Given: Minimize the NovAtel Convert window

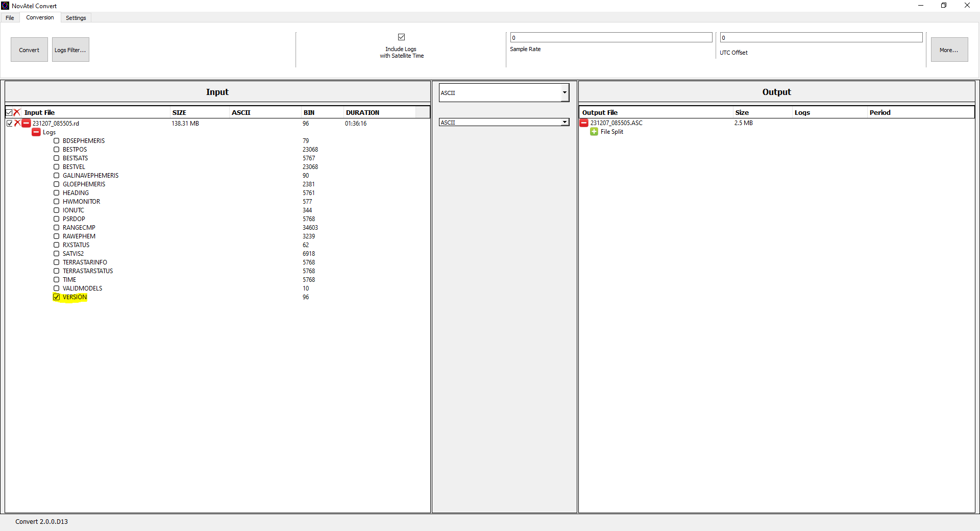Looking at the screenshot, I should (x=921, y=6).
